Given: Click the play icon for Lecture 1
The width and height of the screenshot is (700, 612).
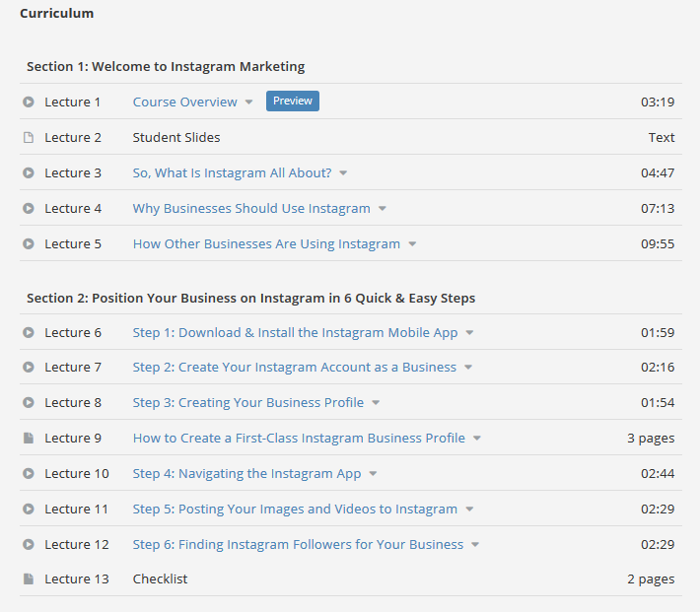Looking at the screenshot, I should point(29,102).
